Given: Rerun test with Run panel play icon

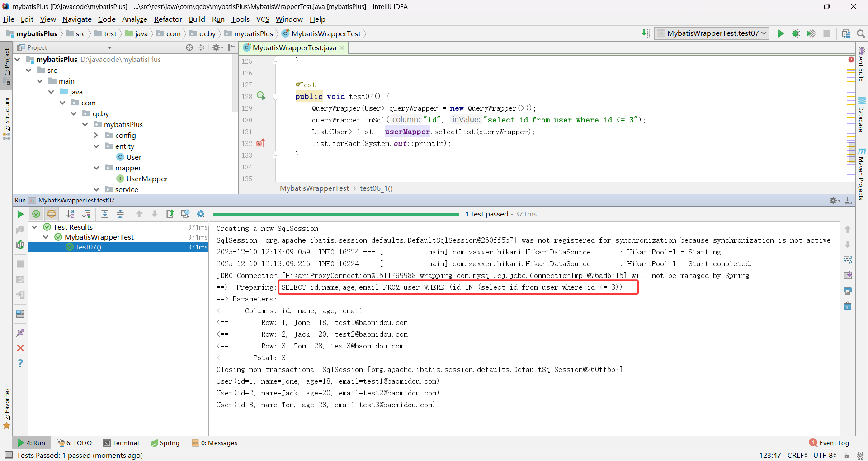Looking at the screenshot, I should pyautogui.click(x=20, y=214).
